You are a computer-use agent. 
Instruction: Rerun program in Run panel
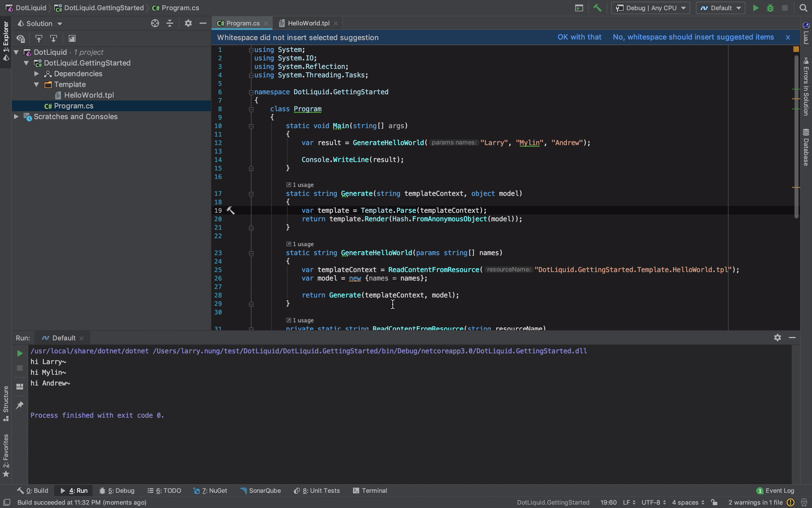click(x=20, y=353)
